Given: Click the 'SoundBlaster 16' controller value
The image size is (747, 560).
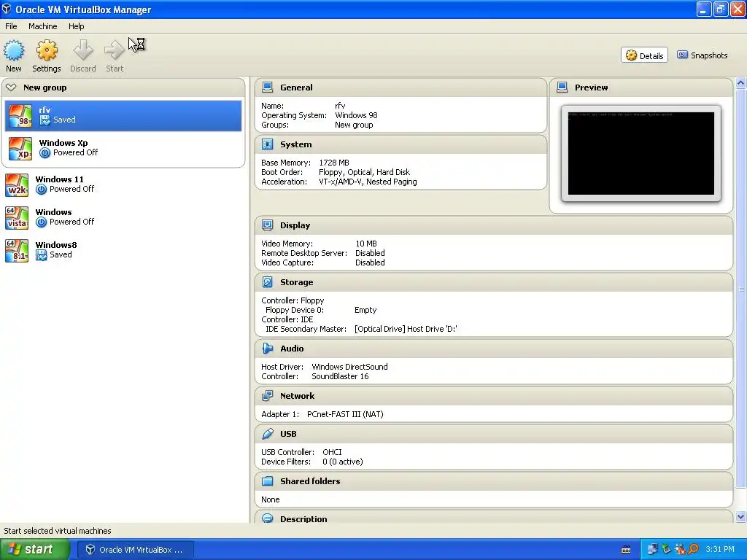Looking at the screenshot, I should (x=340, y=377).
